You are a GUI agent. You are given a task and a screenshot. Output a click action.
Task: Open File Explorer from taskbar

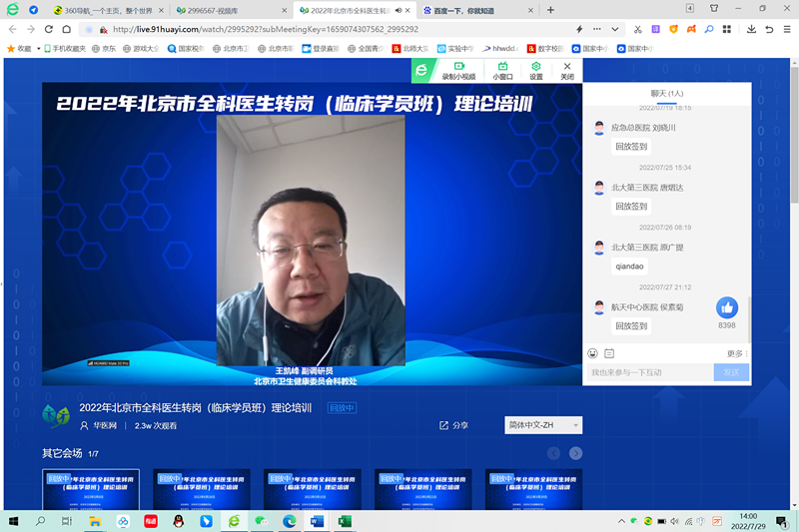95,521
